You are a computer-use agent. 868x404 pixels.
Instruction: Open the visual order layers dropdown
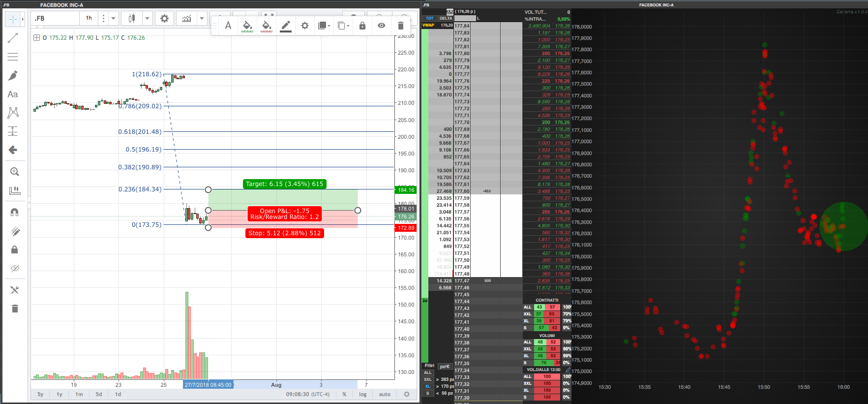324,26
